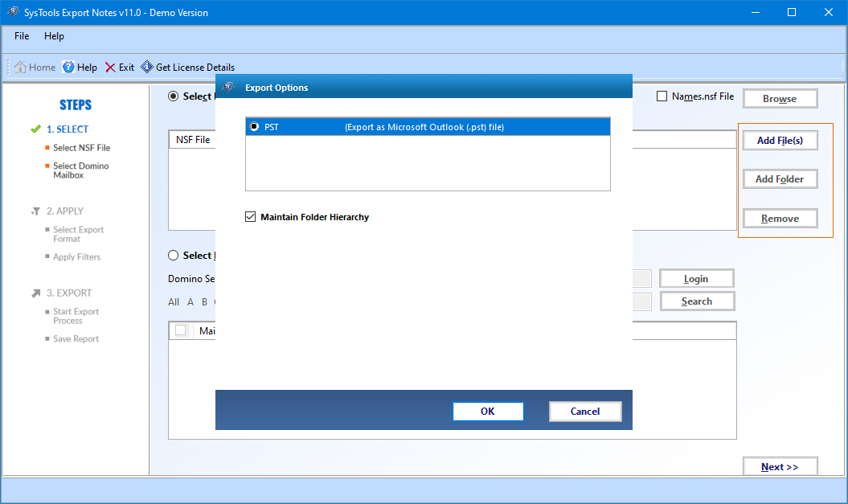848x504 pixels.
Task: Click the blue Help question-mark icon
Action: 68,67
